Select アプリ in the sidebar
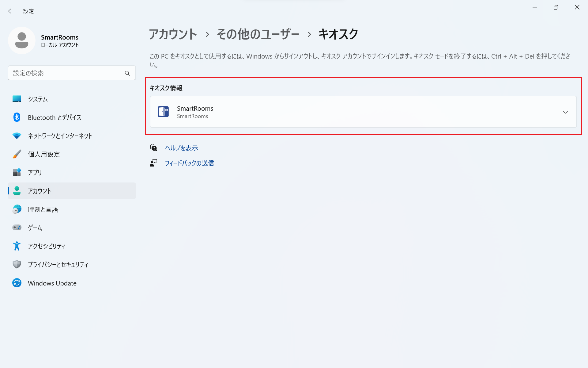This screenshot has width=588, height=368. click(x=35, y=173)
